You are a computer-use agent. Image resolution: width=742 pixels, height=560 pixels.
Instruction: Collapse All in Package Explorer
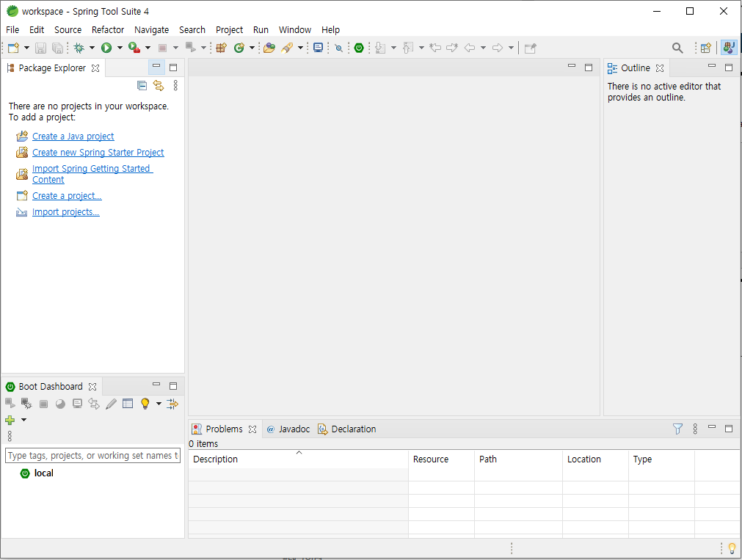click(142, 85)
